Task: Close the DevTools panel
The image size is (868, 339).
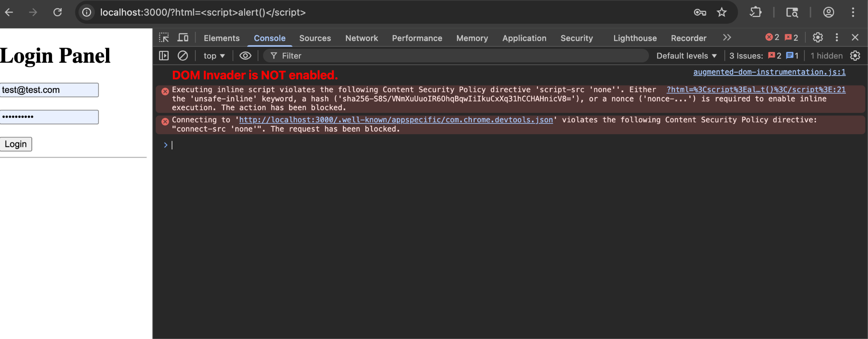Action: tap(855, 37)
